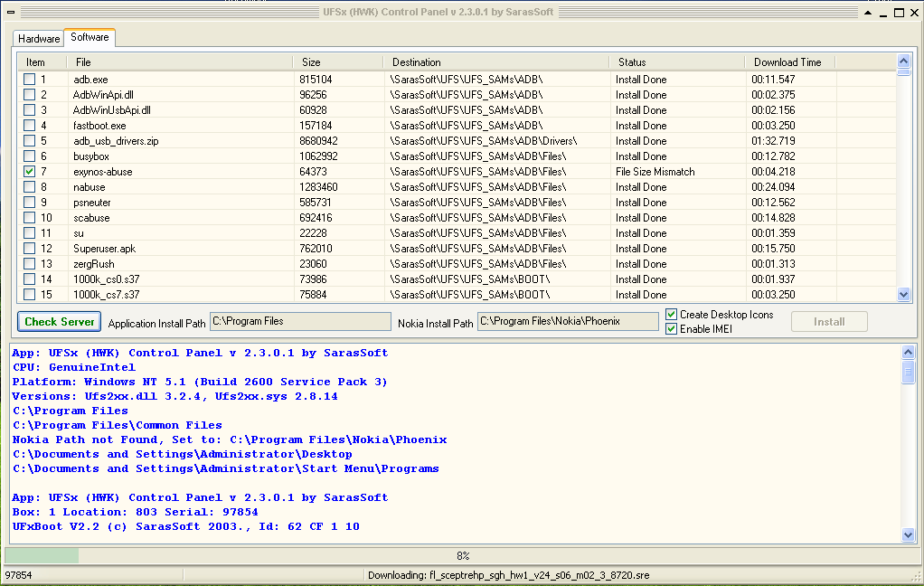Click the log pane scrollbar thumb
The width and height of the screenshot is (924, 586).
click(x=908, y=372)
